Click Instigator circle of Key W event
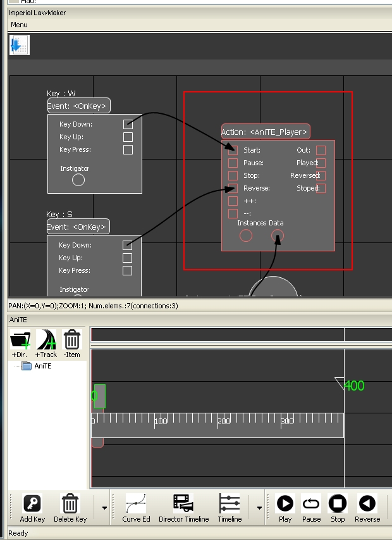392x540 pixels. point(78,180)
